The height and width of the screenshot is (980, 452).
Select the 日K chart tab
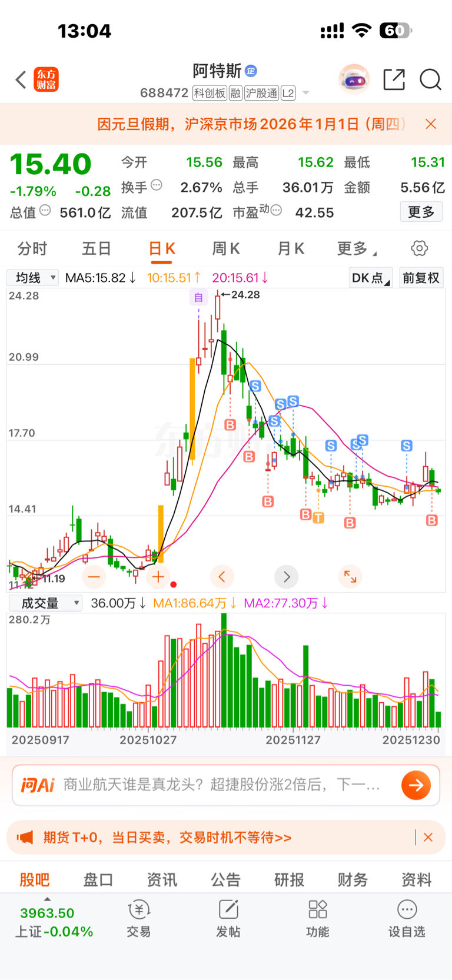click(x=161, y=249)
